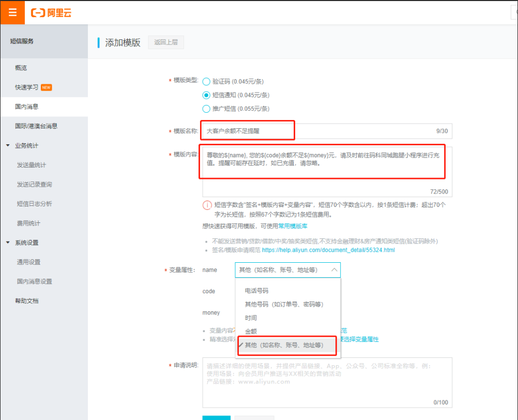Choose 金额 in the dropdown list
Screen dimensions: 518x420
coord(251,331)
